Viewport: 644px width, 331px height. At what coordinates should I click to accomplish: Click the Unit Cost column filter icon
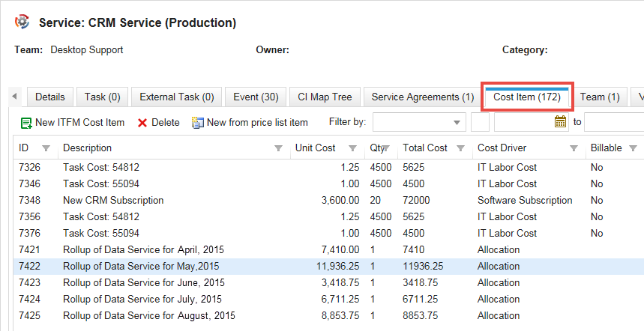point(352,148)
